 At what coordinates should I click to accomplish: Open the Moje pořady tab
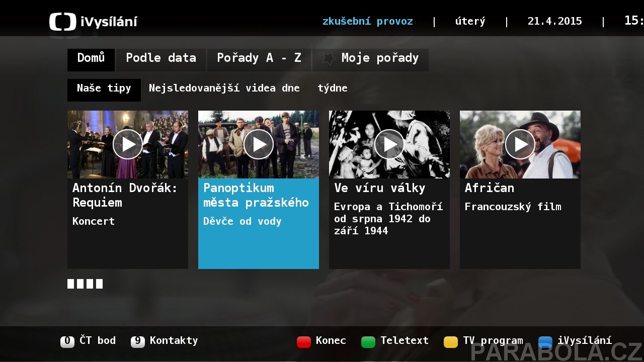coord(371,60)
